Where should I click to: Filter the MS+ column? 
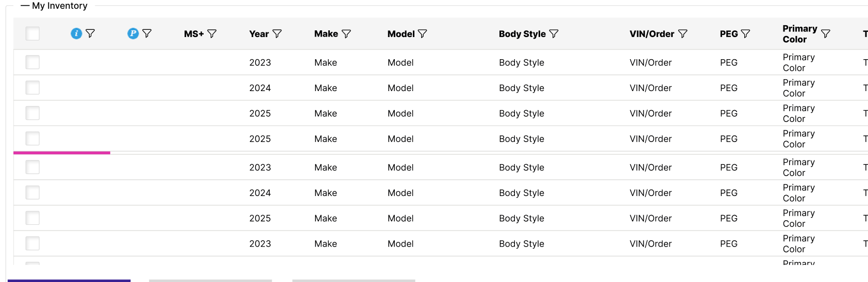[x=212, y=33]
